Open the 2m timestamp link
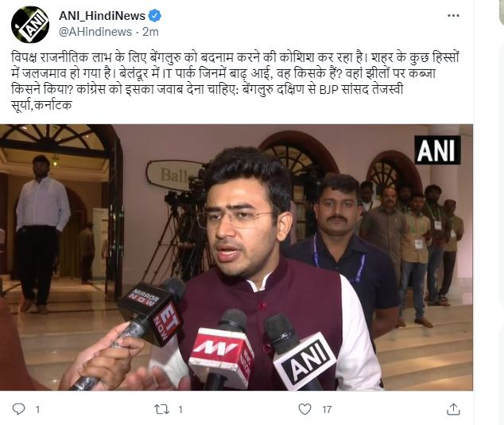Image resolution: width=504 pixels, height=425 pixels. pyautogui.click(x=150, y=32)
